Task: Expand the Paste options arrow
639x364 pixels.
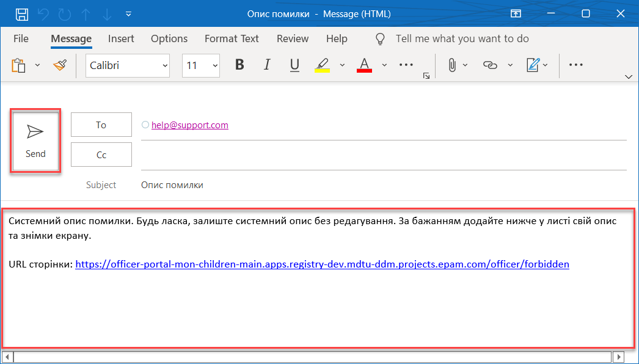Action: [37, 65]
